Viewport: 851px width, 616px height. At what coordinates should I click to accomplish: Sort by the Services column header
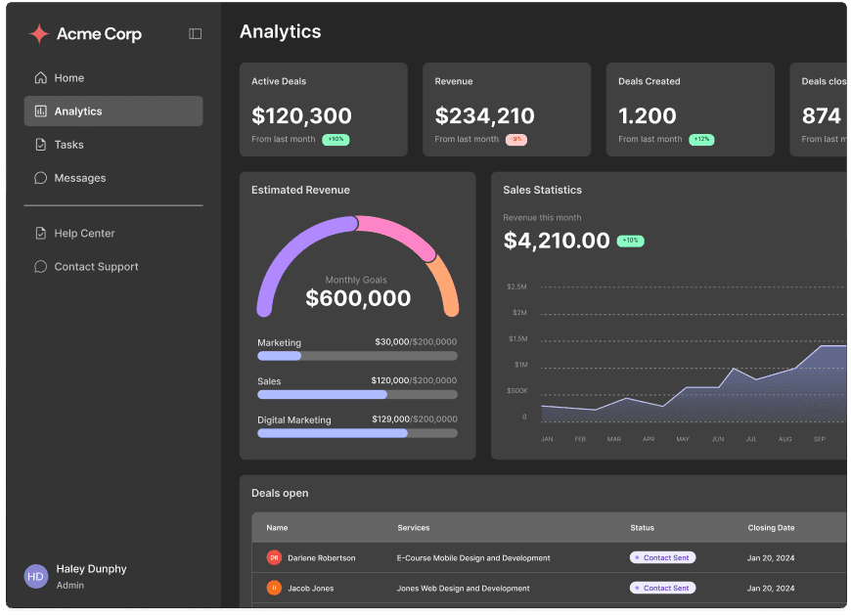(x=414, y=528)
